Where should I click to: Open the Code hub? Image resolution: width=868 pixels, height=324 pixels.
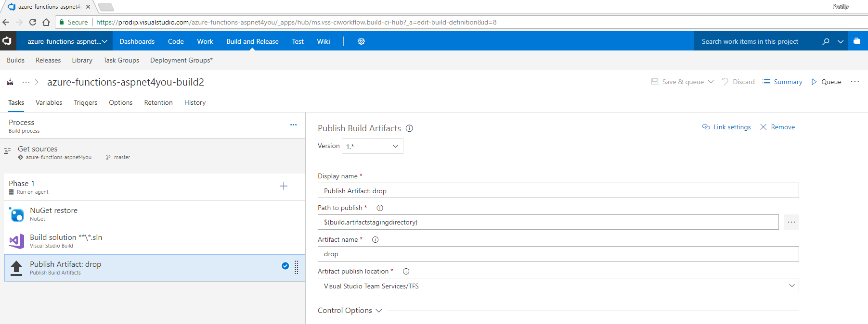tap(176, 41)
